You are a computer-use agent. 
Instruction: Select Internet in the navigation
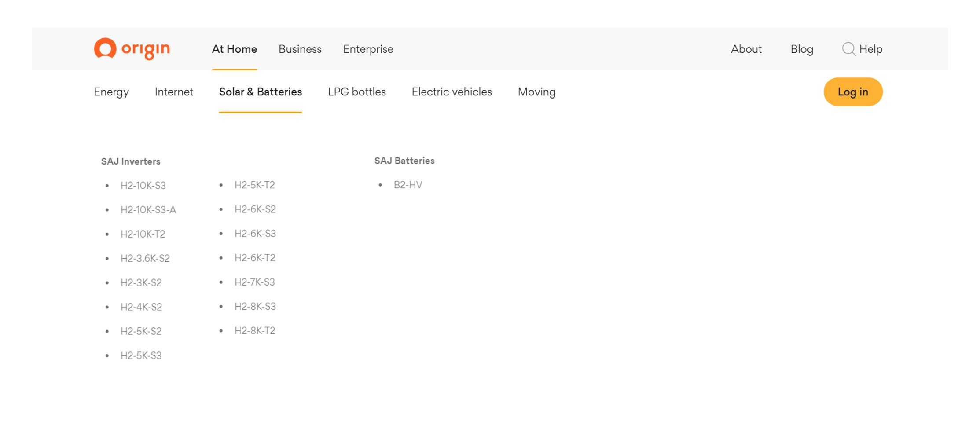[x=174, y=92]
